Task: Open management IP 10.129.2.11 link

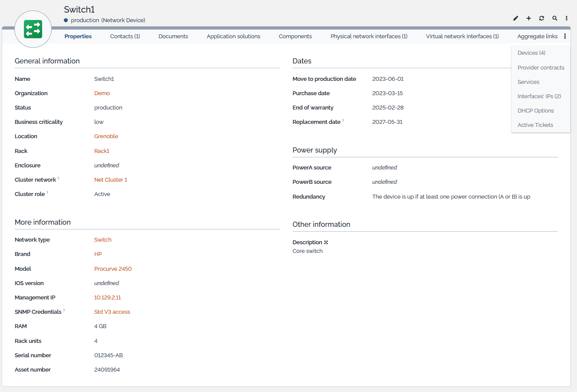Action: 107,298
